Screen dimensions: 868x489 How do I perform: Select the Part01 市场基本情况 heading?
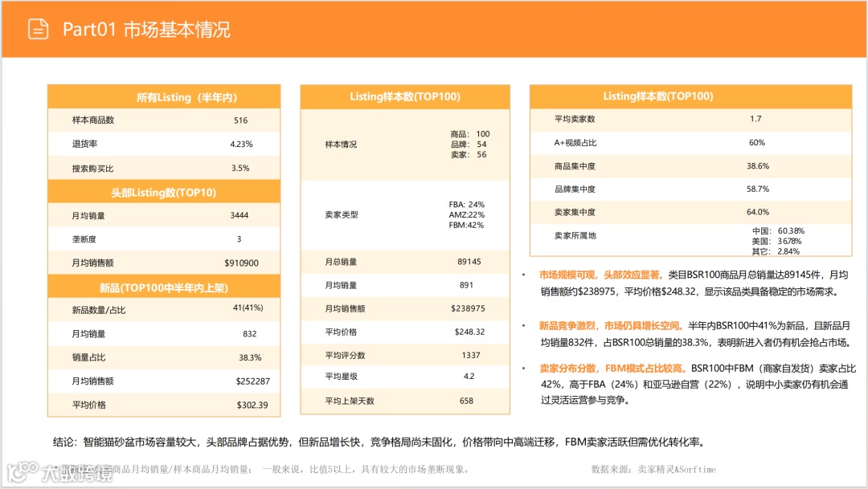[x=146, y=30]
